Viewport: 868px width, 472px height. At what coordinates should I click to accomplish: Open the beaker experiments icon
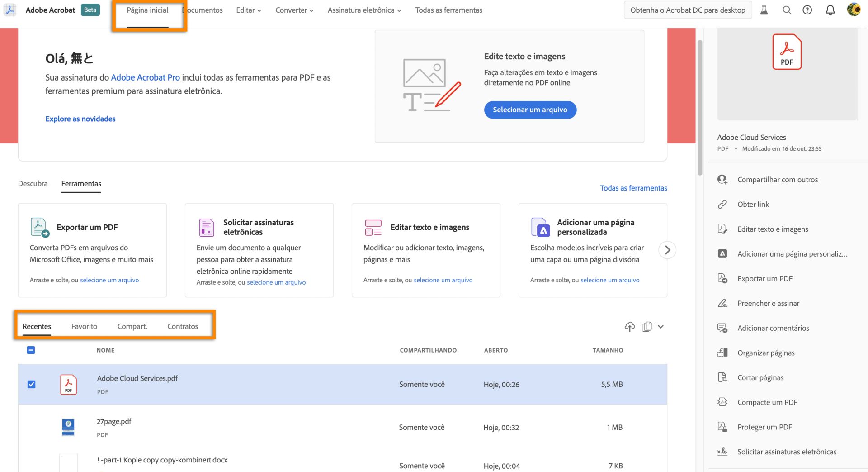point(764,10)
